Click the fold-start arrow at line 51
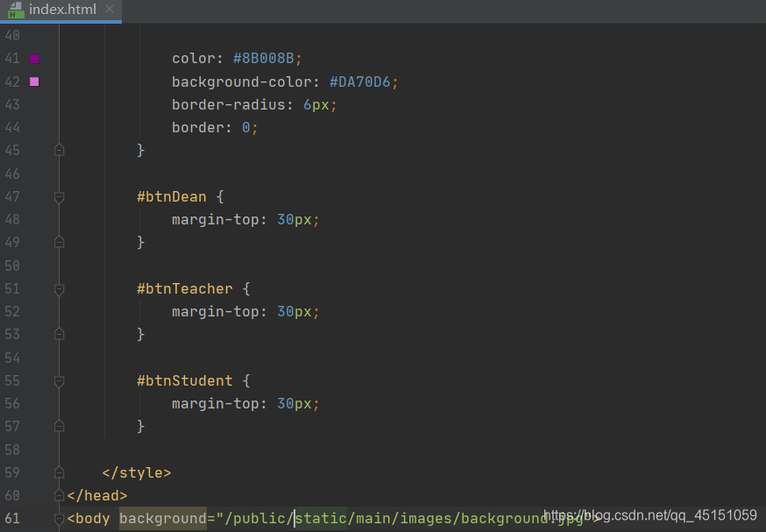 [x=58, y=288]
